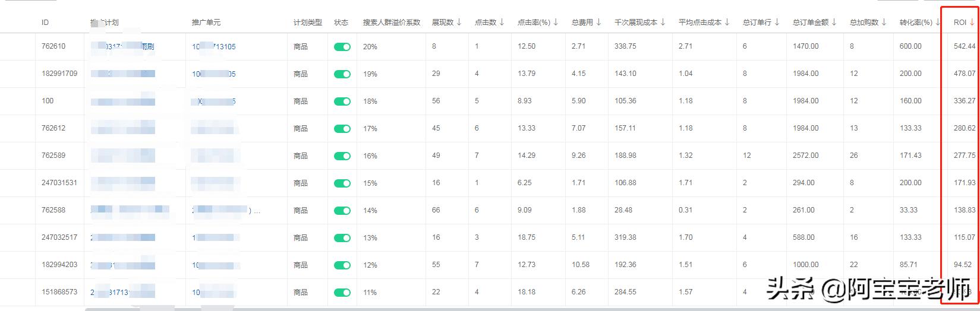Click the 推广单元 column header
The height and width of the screenshot is (311, 980).
click(x=206, y=22)
